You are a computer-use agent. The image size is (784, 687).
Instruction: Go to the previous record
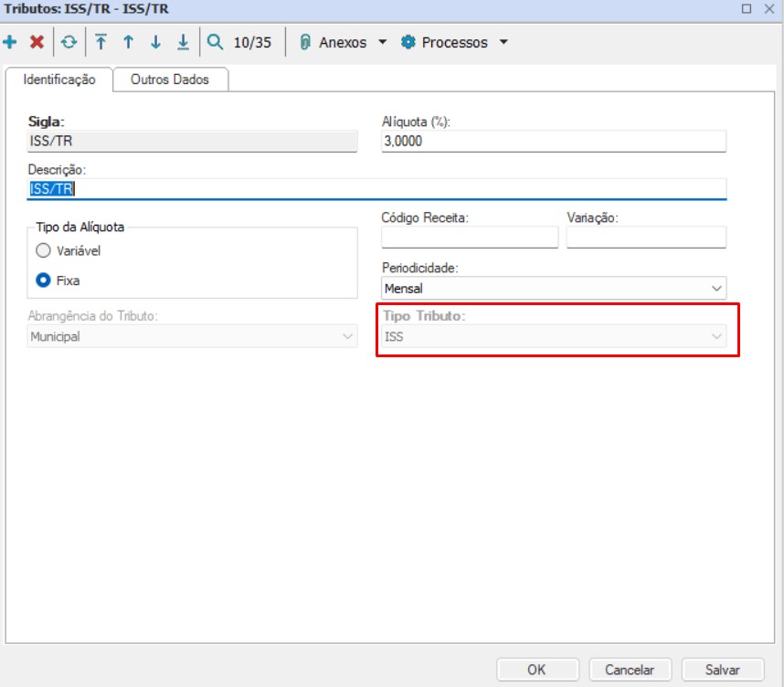(129, 42)
